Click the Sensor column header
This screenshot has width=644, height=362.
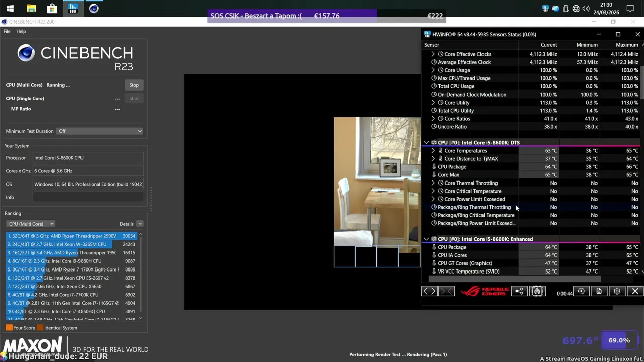(470, 45)
